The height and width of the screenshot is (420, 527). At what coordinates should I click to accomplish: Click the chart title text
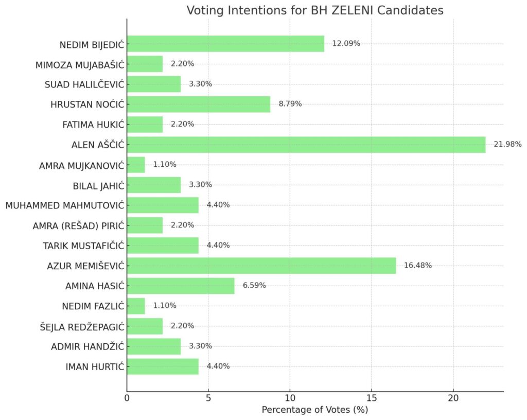point(314,11)
